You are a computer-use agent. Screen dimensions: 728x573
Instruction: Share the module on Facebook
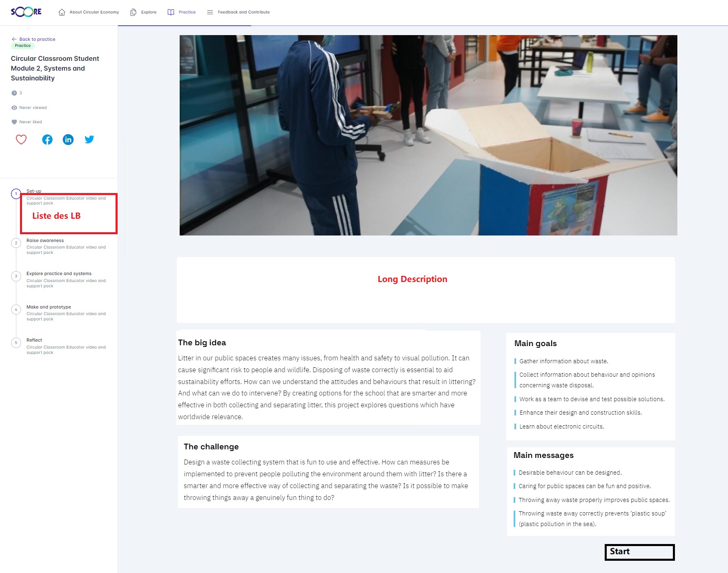click(47, 140)
